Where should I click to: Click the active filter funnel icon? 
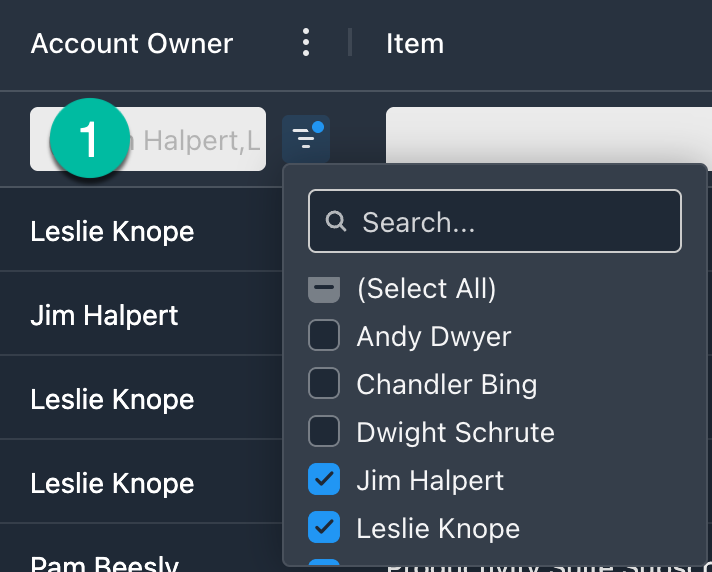pos(306,139)
